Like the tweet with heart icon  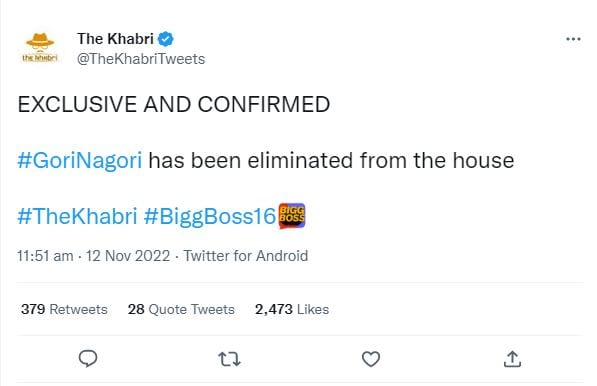tap(371, 359)
